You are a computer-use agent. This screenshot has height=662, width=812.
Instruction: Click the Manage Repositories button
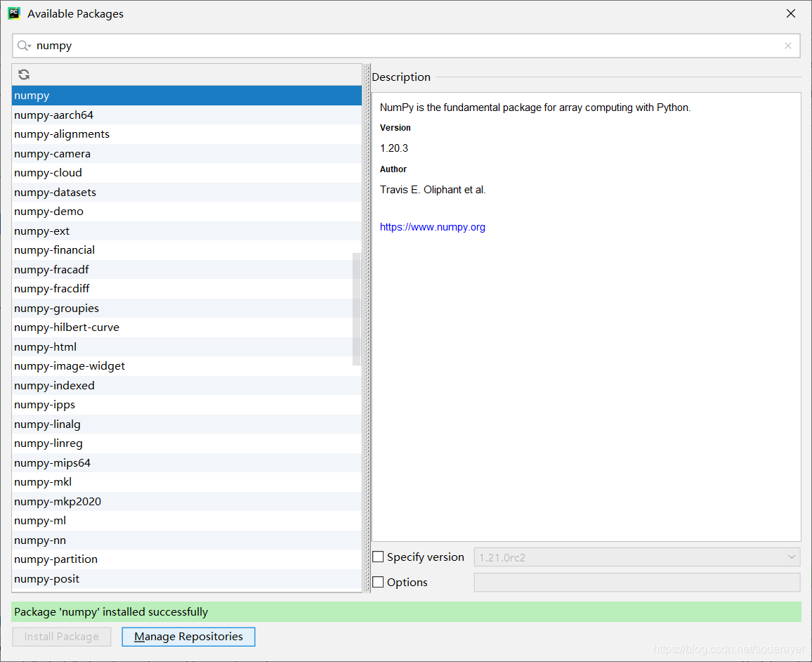click(188, 637)
